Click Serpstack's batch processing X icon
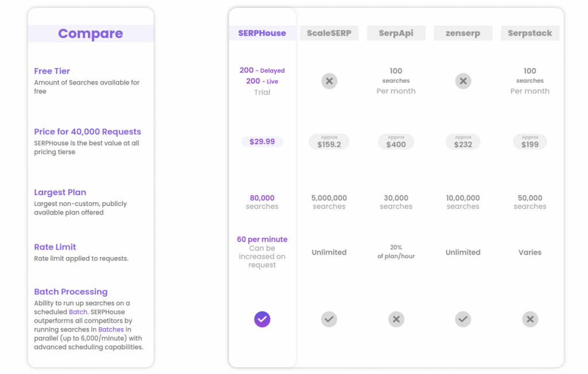The image size is (588, 374). [x=530, y=319]
